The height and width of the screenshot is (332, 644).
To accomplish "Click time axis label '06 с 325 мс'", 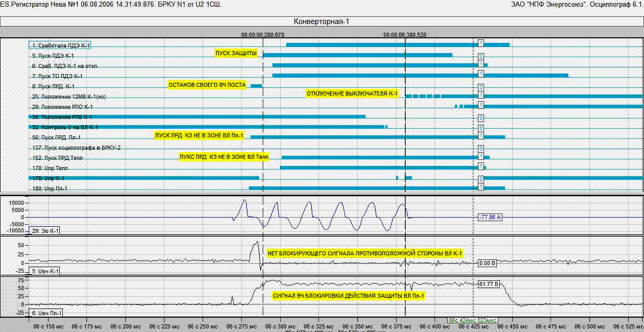I will (x=319, y=325).
